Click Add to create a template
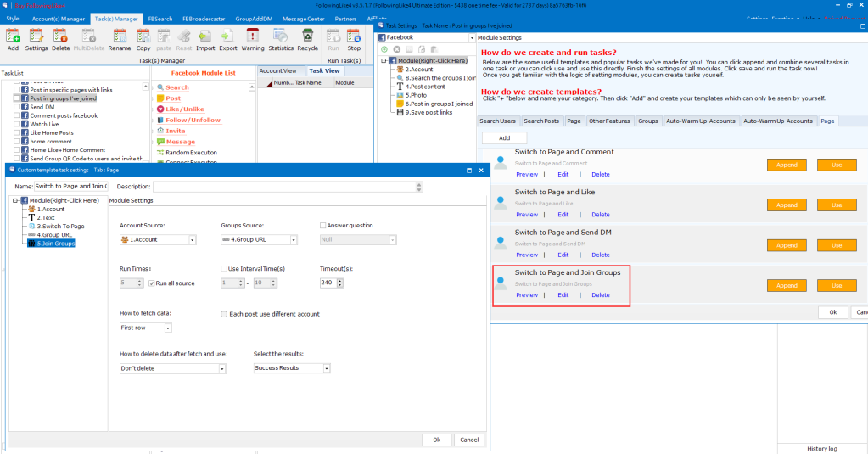Screen dimensions: 868x454 (x=504, y=137)
